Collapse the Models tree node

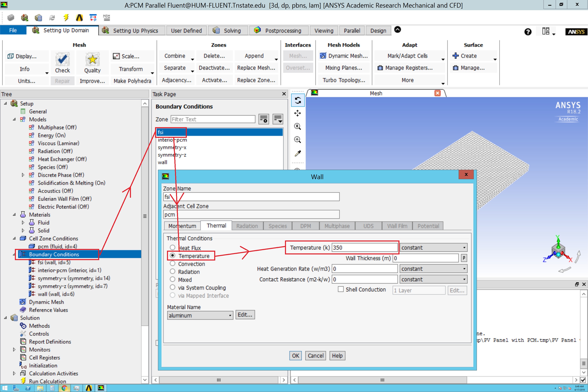14,119
